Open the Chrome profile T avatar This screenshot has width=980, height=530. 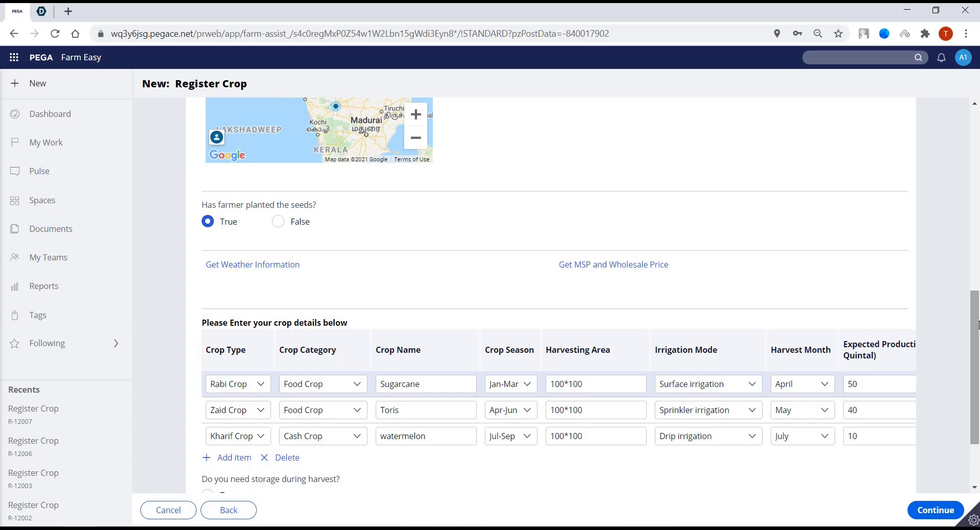[x=945, y=34]
